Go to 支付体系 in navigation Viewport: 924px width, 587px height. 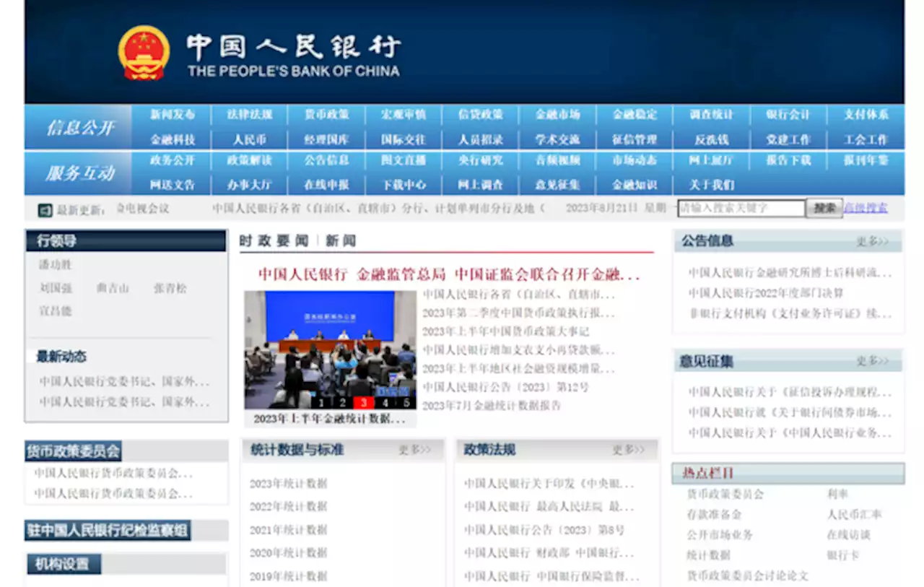(x=866, y=114)
